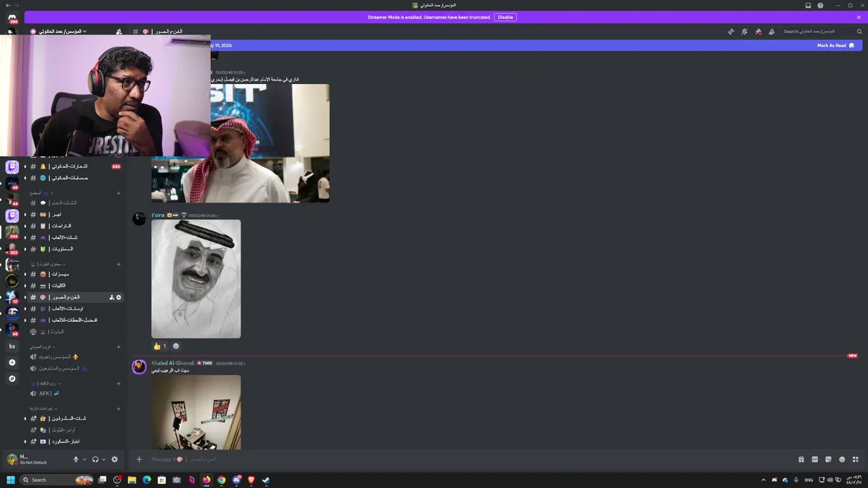868x488 pixels.
Task: Create a channel in the المجتمع category
Action: pyautogui.click(x=119, y=193)
